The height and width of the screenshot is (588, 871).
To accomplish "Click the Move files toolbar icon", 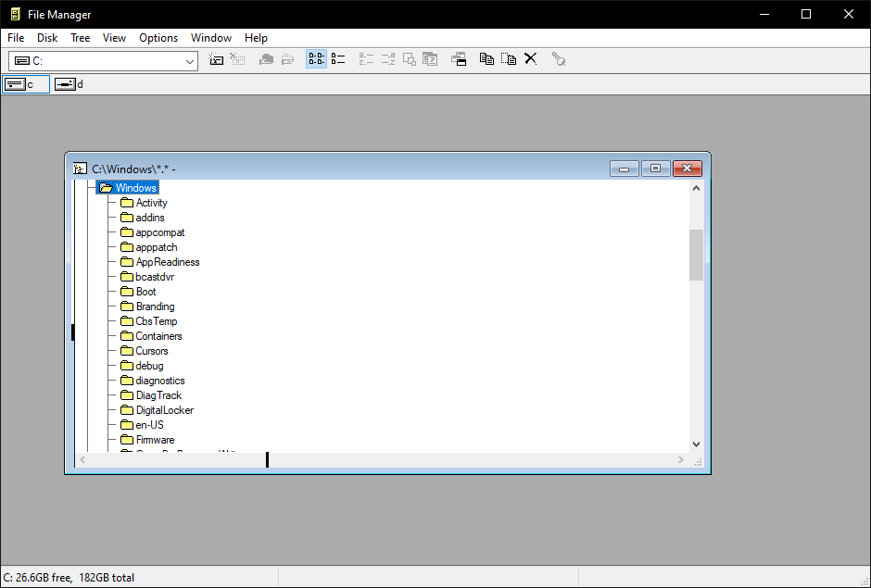I will 509,59.
